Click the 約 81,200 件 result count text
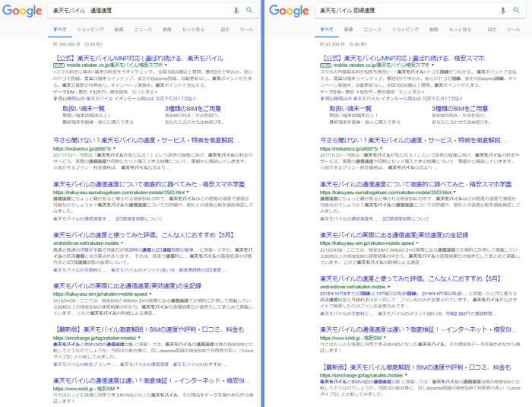 coord(344,44)
